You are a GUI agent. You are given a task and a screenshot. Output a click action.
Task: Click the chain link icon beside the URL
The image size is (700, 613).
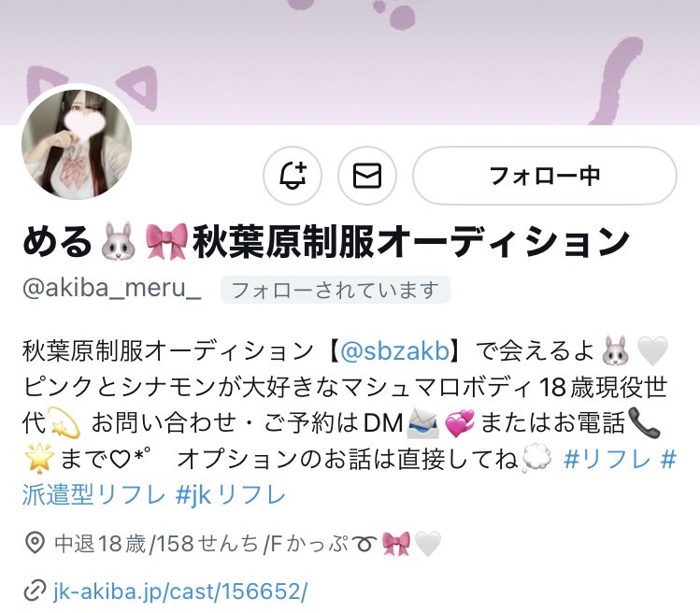[35, 592]
